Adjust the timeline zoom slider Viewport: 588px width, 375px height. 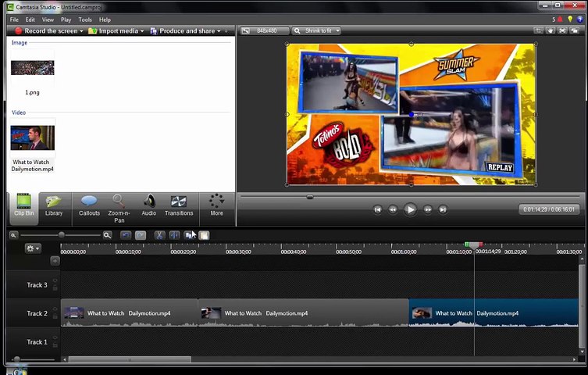(61, 235)
